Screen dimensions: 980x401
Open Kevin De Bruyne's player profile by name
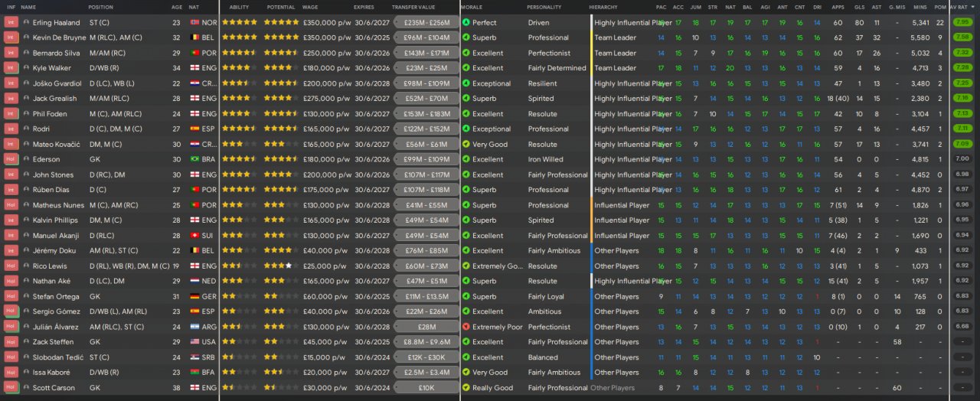pos(58,37)
